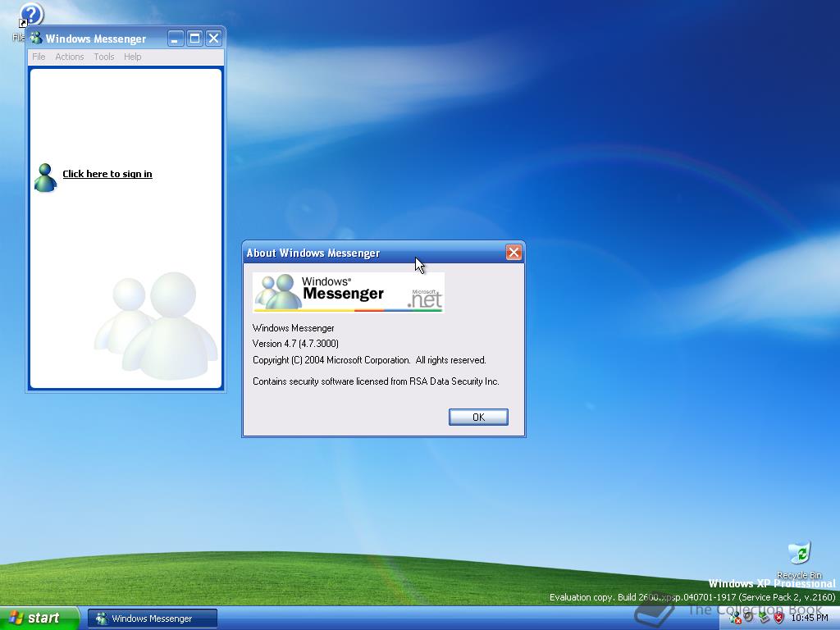Minimize the Windows Messenger window
This screenshot has width=840, height=630.
176,38
